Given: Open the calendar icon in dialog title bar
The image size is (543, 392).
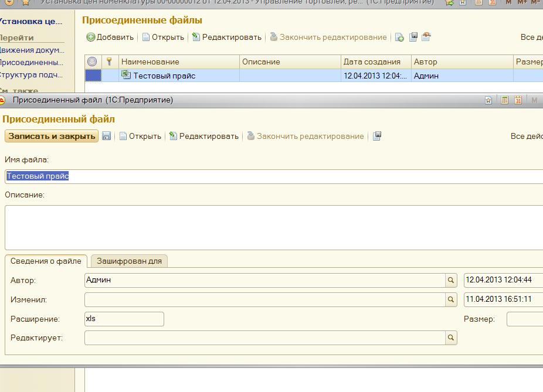Looking at the screenshot, I should (518, 100).
